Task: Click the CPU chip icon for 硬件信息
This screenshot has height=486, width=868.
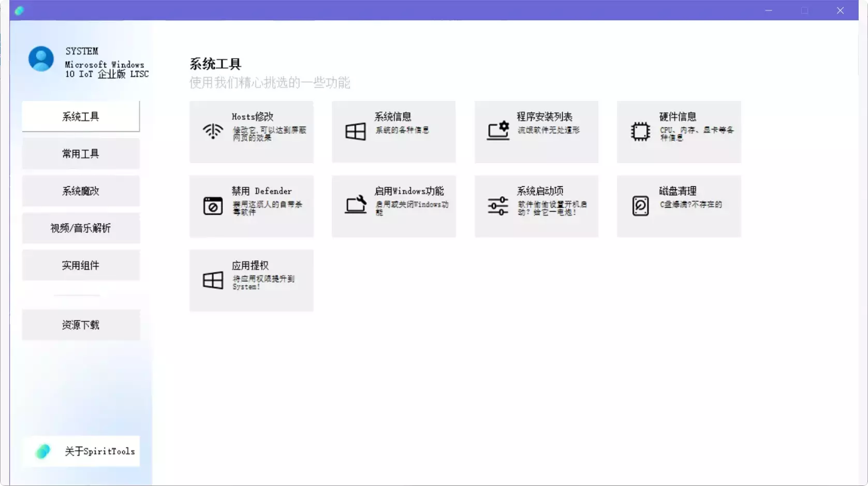Action: click(x=640, y=131)
